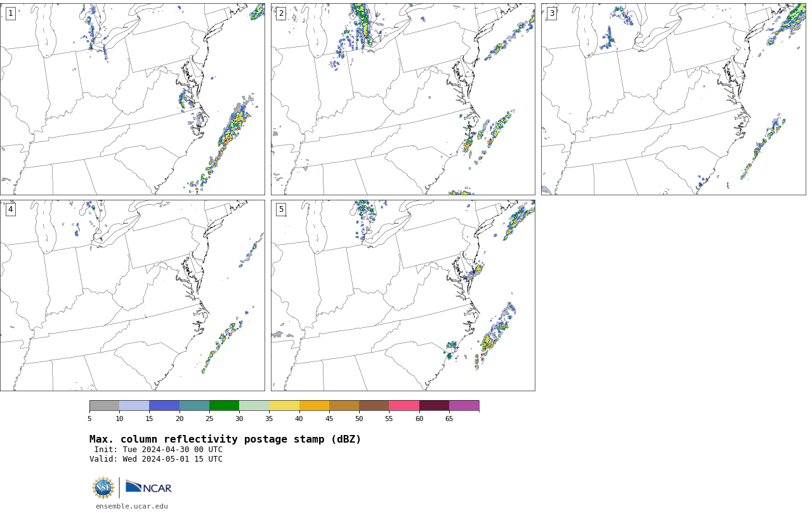
Task: Click the Valid: Wed 2024-05-01 15 UTC text
Action: click(x=156, y=459)
